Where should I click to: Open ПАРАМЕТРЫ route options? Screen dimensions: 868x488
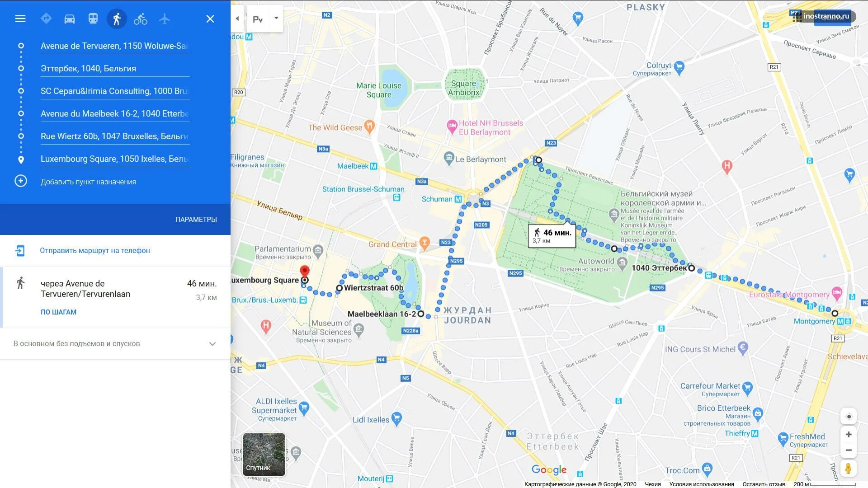click(x=196, y=219)
